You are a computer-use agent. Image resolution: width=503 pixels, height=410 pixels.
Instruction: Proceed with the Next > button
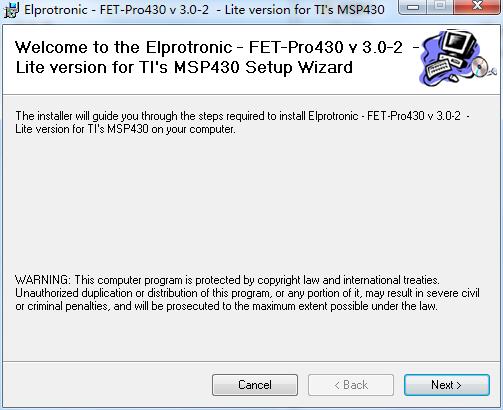pyautogui.click(x=447, y=385)
